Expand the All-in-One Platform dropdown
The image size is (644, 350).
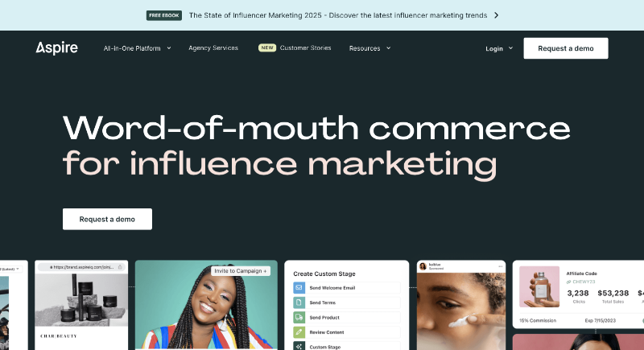coord(137,48)
